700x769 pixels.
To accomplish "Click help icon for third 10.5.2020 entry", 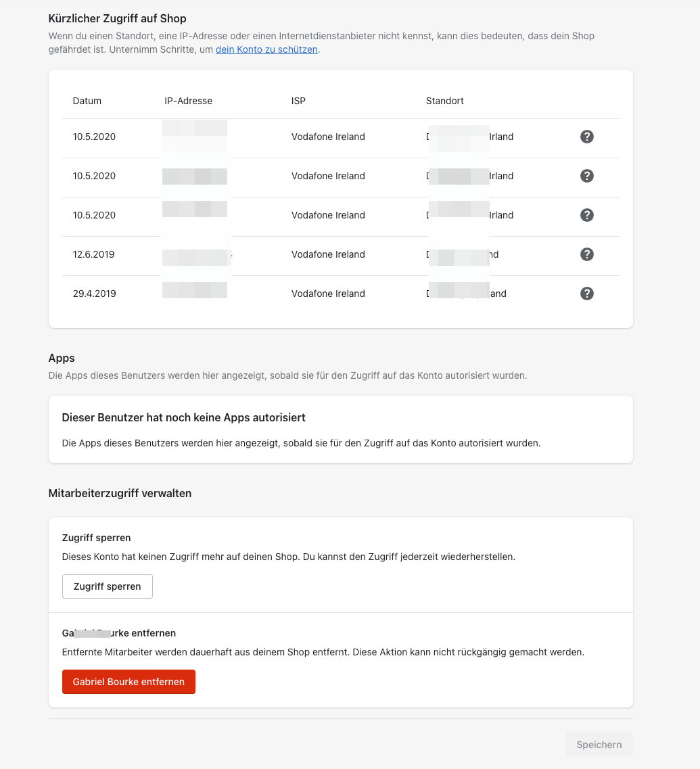I will click(587, 215).
